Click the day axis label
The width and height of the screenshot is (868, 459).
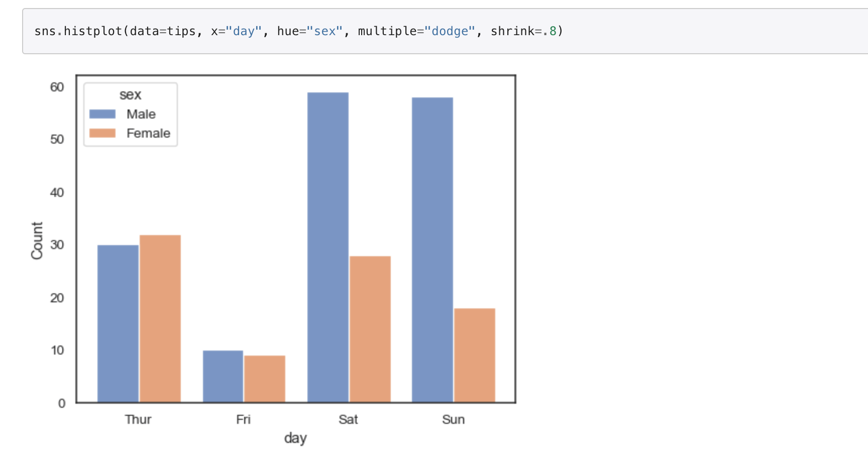tap(295, 438)
